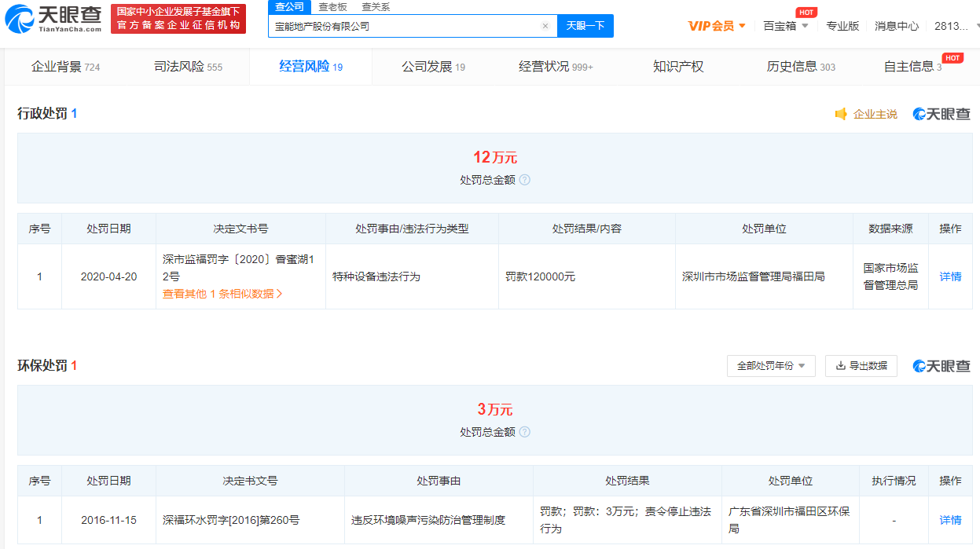980x549 pixels.
Task: Expand the VIP会员 dropdown menu
Action: click(717, 26)
